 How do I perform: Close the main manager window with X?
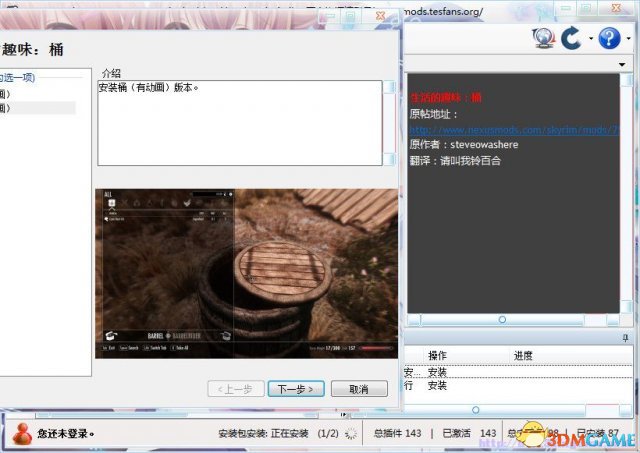[616, 8]
